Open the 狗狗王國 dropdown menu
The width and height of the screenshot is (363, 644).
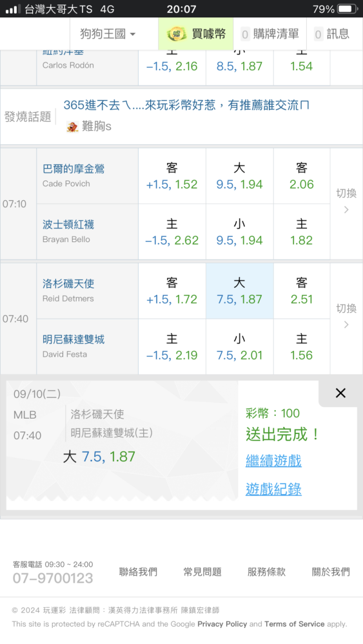tap(108, 34)
